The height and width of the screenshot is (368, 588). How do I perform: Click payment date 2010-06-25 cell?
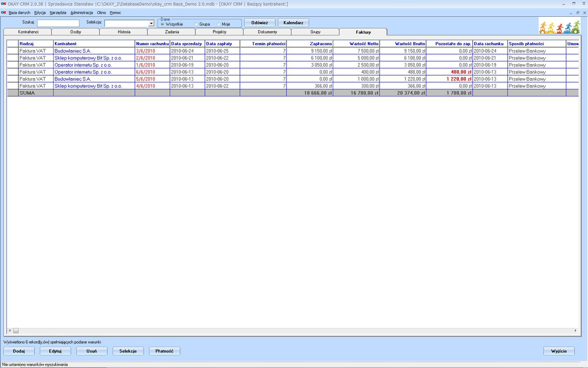pyautogui.click(x=222, y=51)
